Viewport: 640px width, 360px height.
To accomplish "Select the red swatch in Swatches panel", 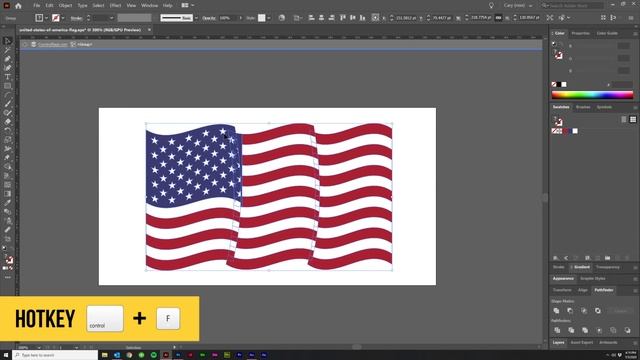I will pos(566,131).
